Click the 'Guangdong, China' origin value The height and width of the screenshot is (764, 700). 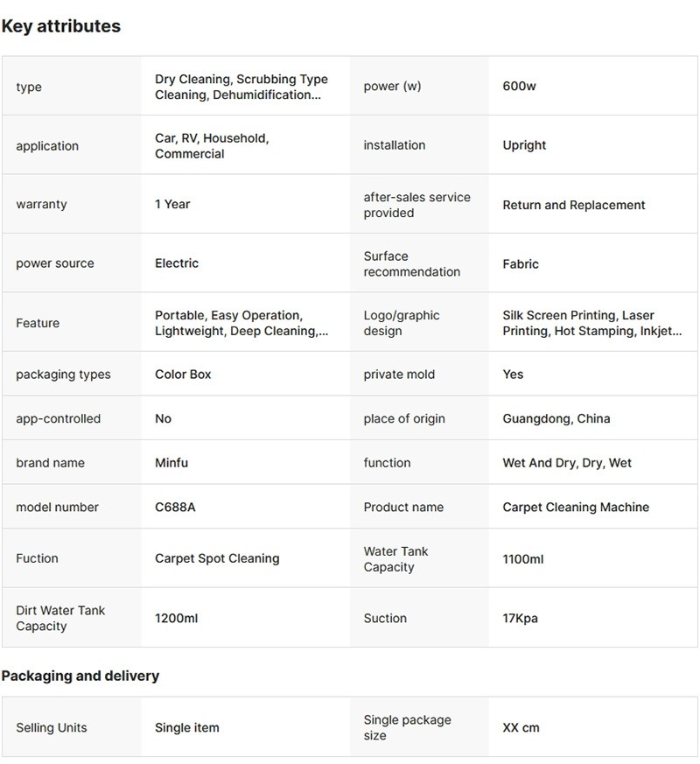click(556, 418)
